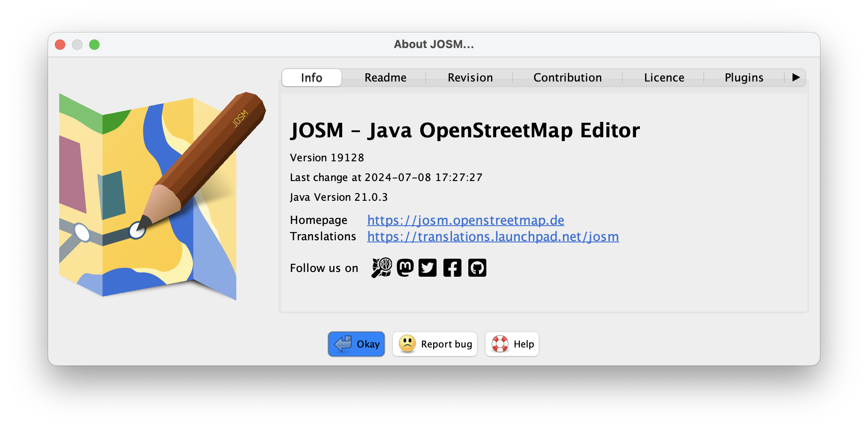Close the About JOSM window
Viewport: 868px width, 429px height.
60,45
